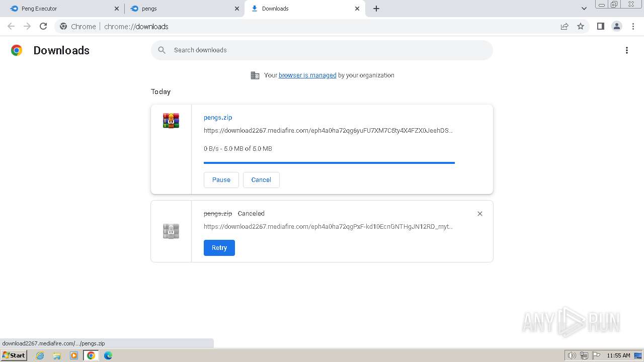The image size is (644, 362).
Task: Close the Peng Executor tab
Action: [117, 9]
